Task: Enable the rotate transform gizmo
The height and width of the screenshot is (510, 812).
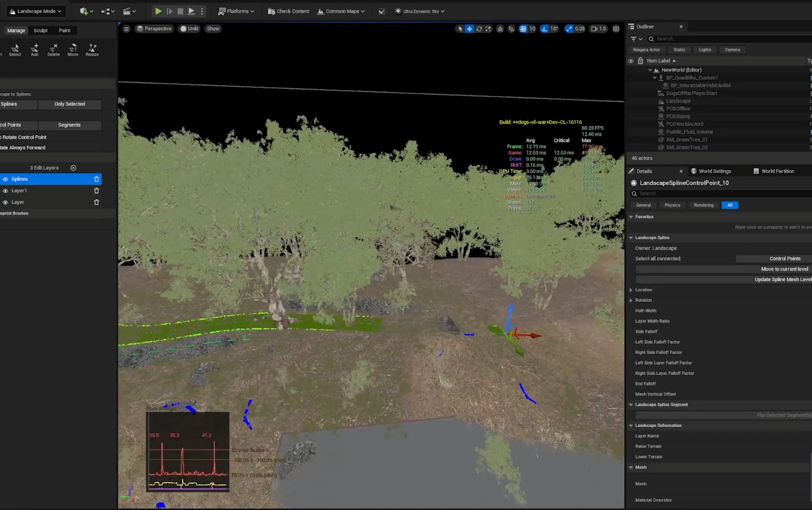Action: (x=479, y=29)
